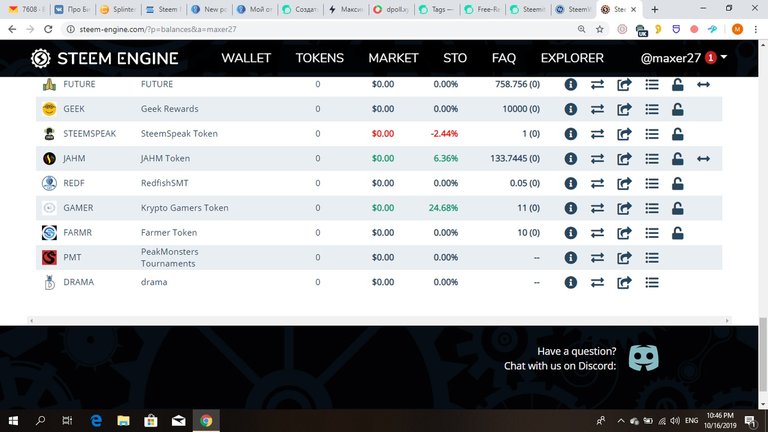Click the vertical page scrollbar

coord(763,354)
